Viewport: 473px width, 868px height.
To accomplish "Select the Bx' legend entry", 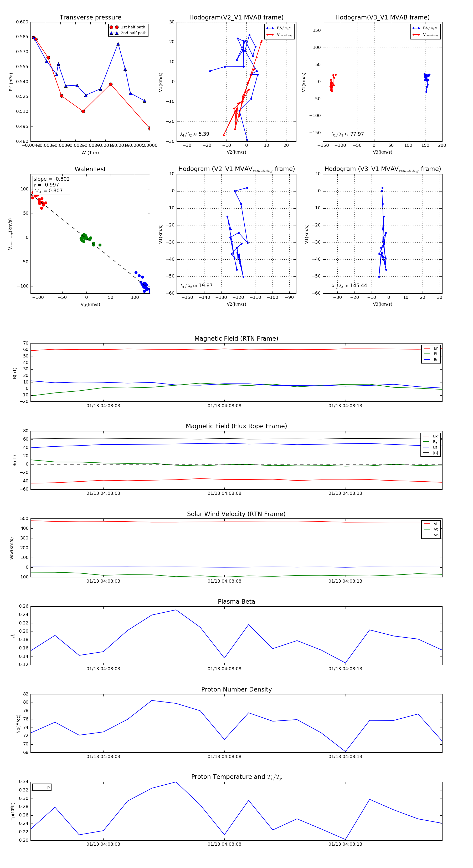I will 431,436.
